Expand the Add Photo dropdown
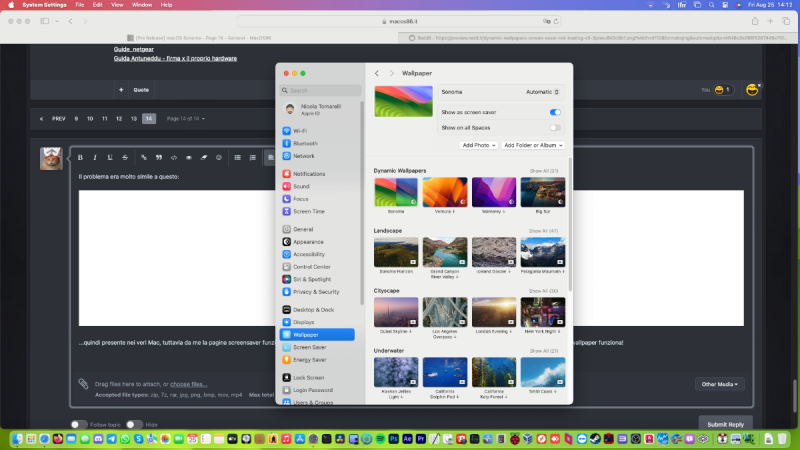 pyautogui.click(x=479, y=145)
